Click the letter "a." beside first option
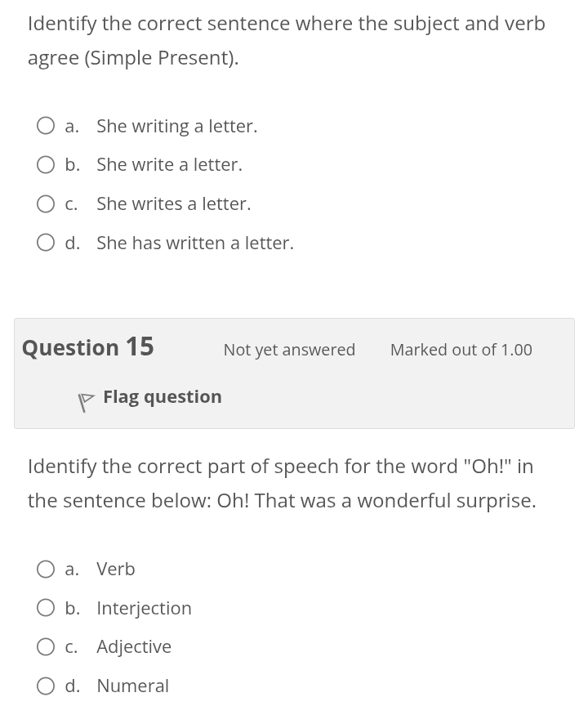588x715 pixels. click(72, 125)
